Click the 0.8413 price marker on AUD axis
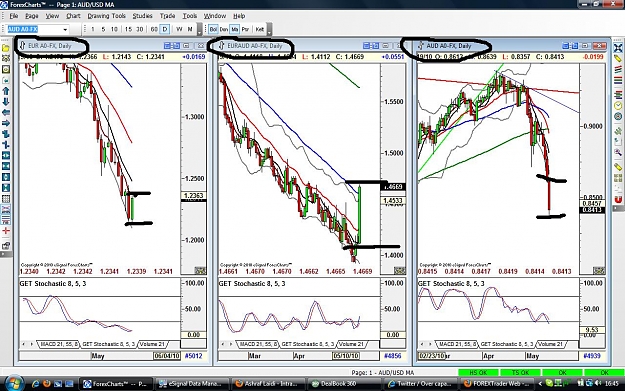The image size is (625, 391). click(593, 210)
